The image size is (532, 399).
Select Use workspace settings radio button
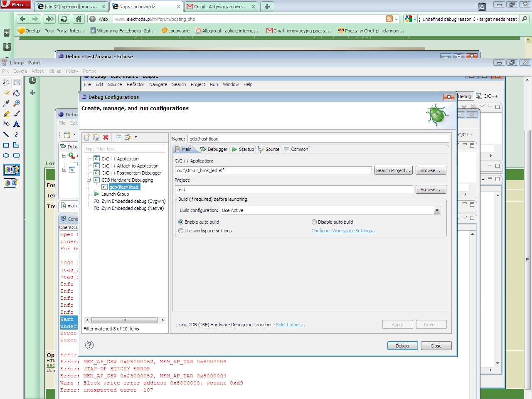181,231
